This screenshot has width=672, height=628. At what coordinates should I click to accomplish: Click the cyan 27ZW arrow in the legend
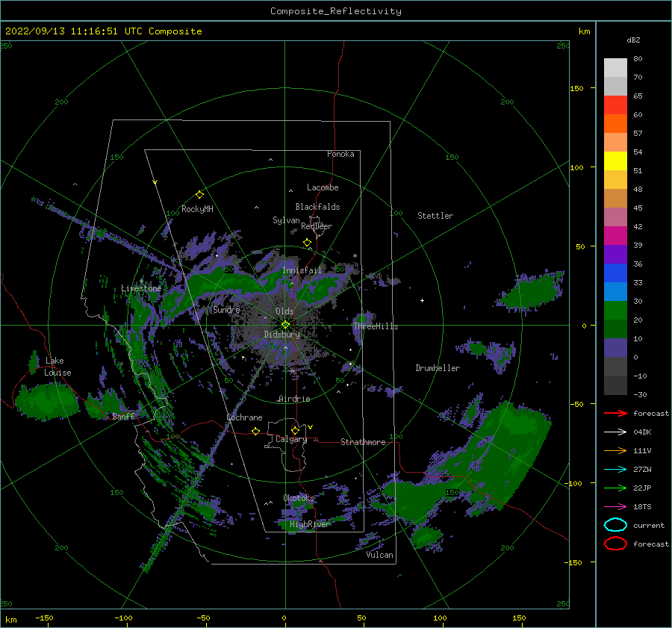click(x=615, y=470)
